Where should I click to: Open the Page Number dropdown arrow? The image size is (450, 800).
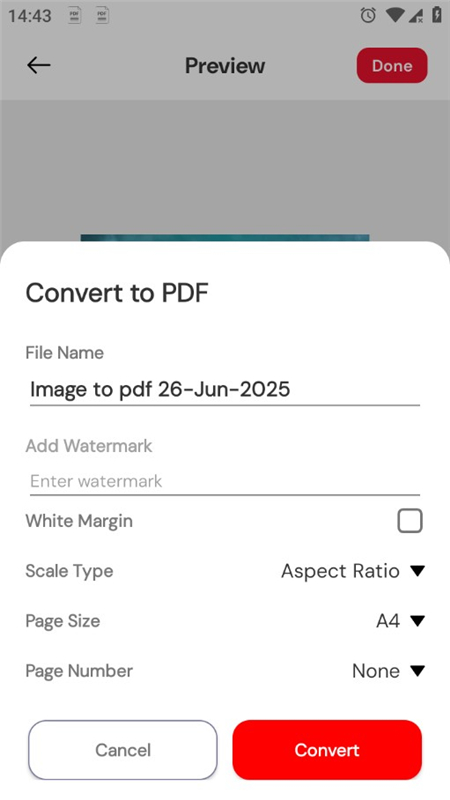point(417,671)
